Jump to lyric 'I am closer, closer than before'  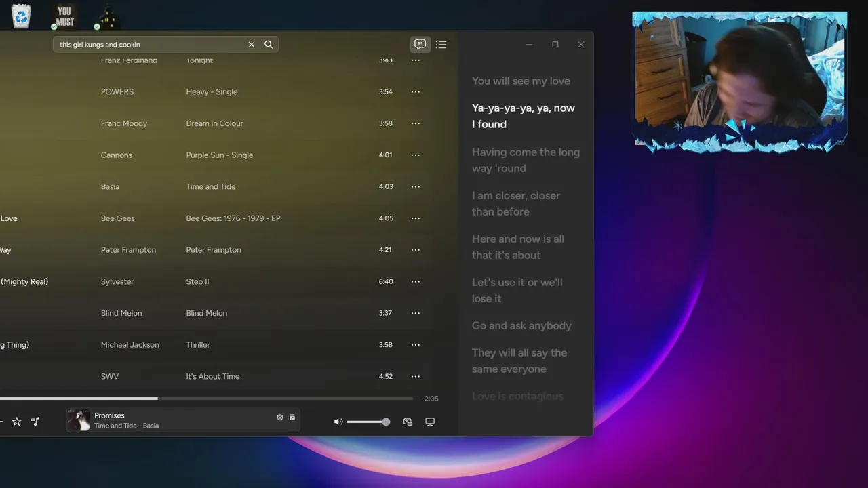pyautogui.click(x=516, y=203)
